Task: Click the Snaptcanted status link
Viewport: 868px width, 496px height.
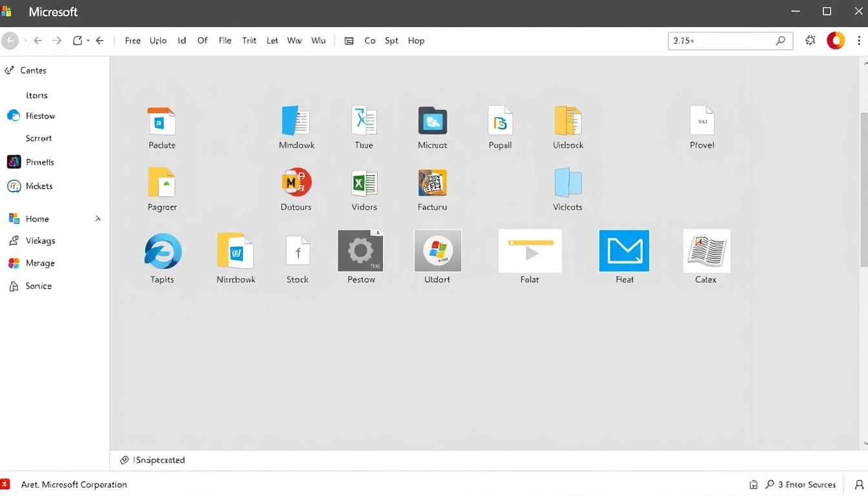Action: [x=159, y=460]
